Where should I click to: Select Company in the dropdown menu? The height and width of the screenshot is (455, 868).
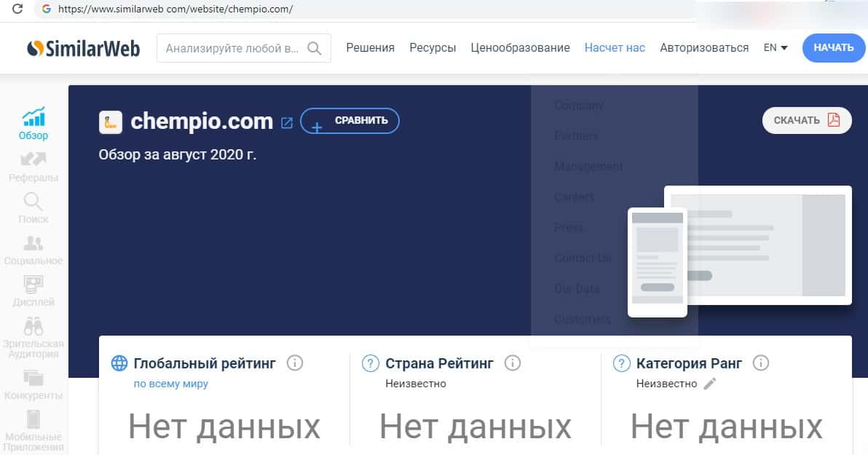click(578, 105)
